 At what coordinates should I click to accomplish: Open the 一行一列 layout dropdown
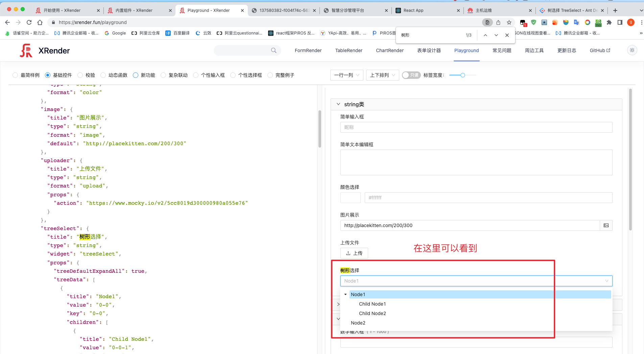click(x=346, y=75)
